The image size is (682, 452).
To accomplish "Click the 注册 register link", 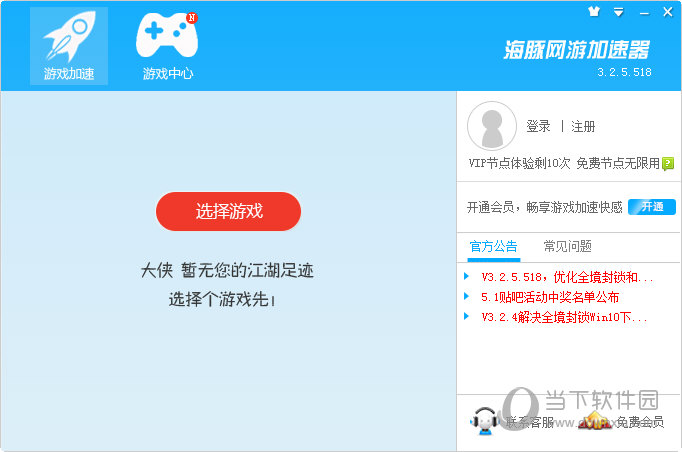I will 583,127.
